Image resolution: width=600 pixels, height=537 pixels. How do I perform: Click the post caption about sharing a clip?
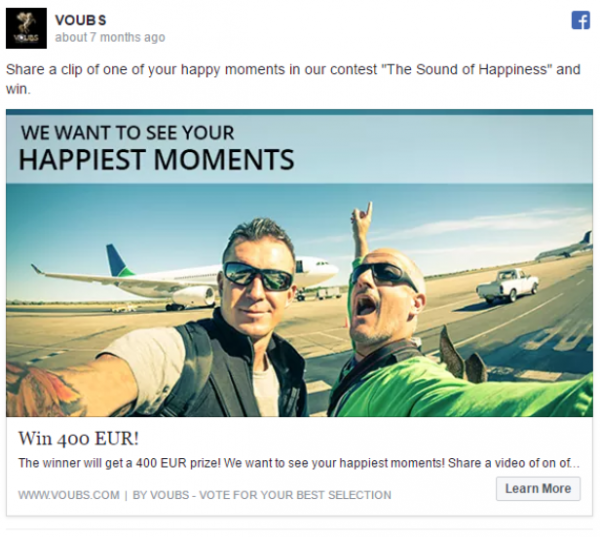[x=293, y=79]
